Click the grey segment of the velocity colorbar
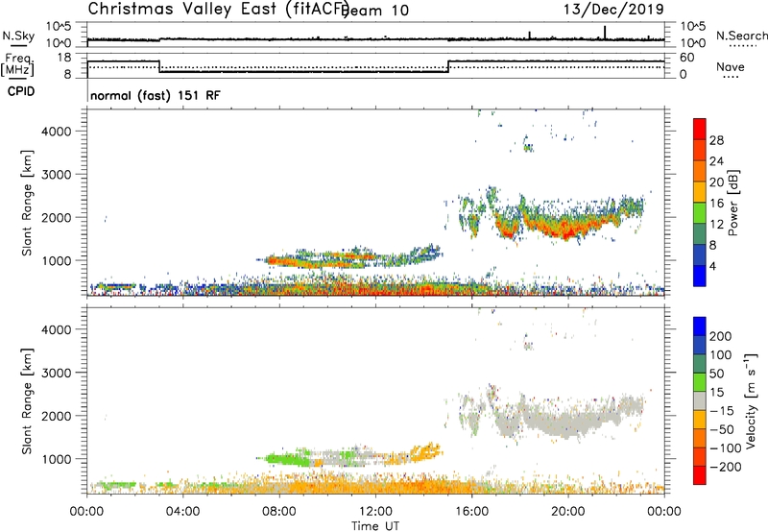This screenshot has width=768, height=532. [x=700, y=401]
